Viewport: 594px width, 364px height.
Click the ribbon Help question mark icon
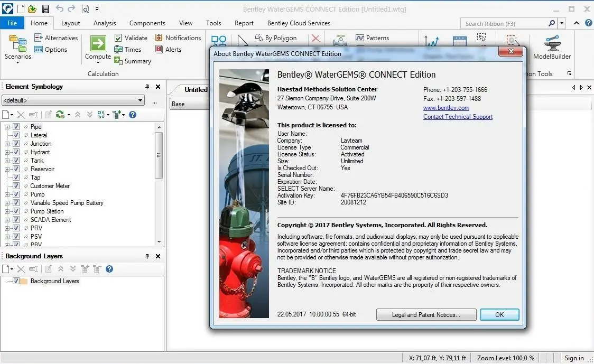[588, 23]
